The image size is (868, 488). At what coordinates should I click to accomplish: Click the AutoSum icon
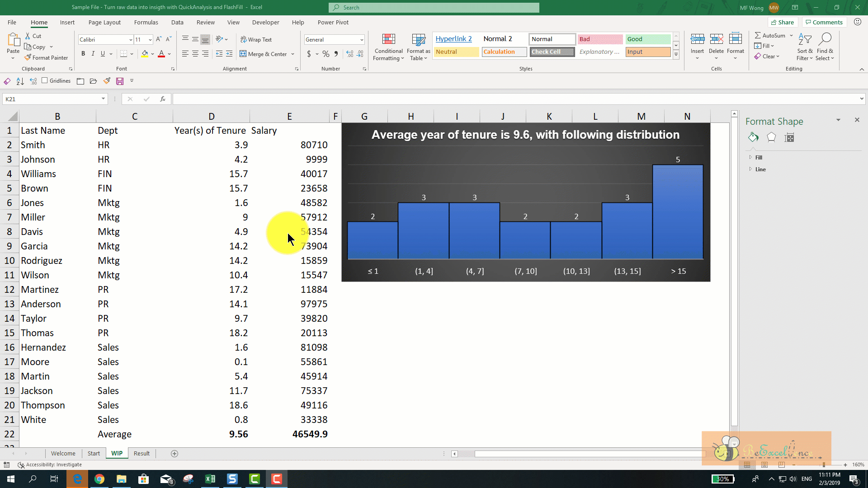point(758,35)
